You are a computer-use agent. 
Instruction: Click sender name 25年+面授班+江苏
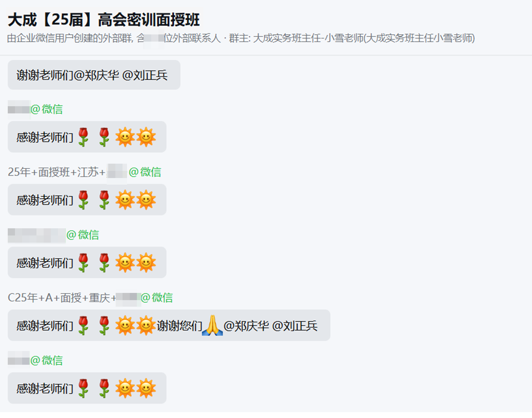[56, 172]
